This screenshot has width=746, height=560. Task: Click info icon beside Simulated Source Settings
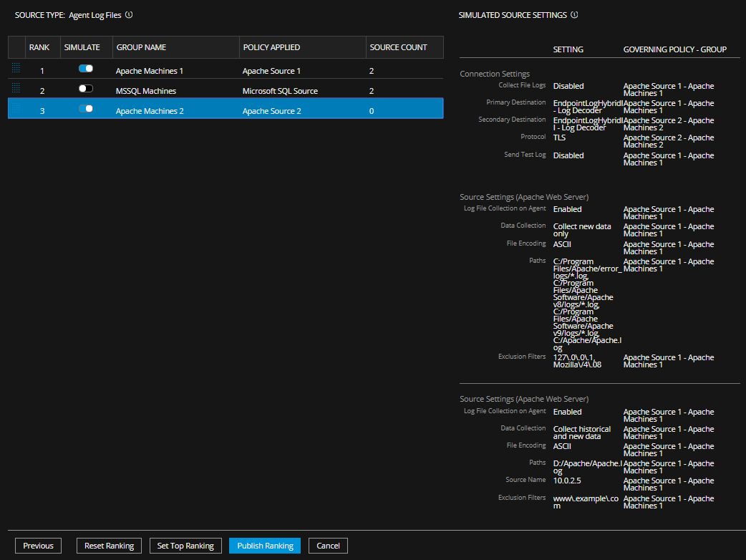[x=574, y=14]
